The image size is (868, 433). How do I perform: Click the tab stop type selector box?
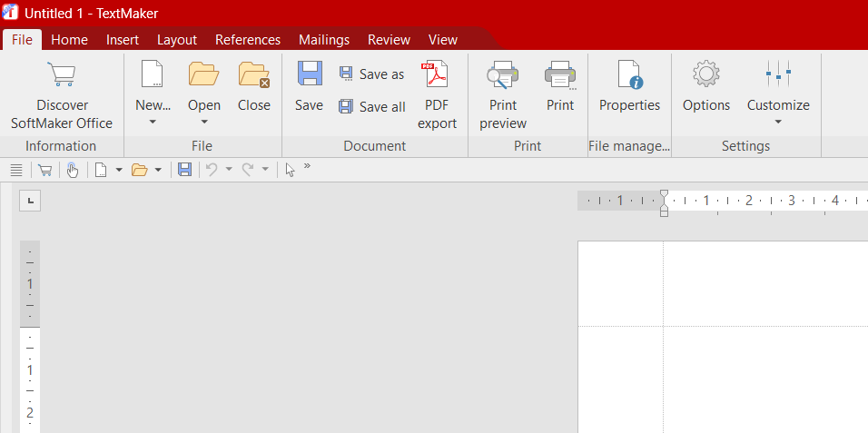point(29,200)
